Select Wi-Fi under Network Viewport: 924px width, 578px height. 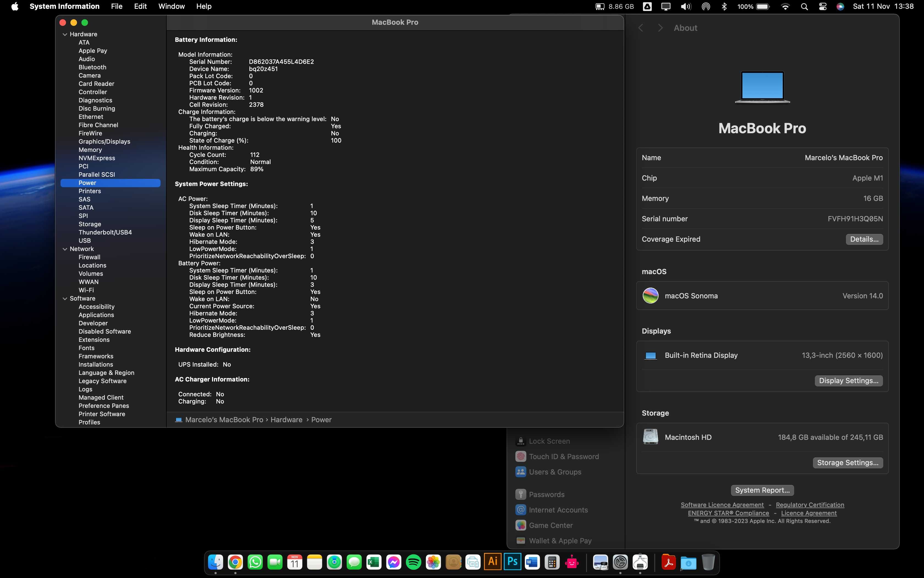[86, 290]
